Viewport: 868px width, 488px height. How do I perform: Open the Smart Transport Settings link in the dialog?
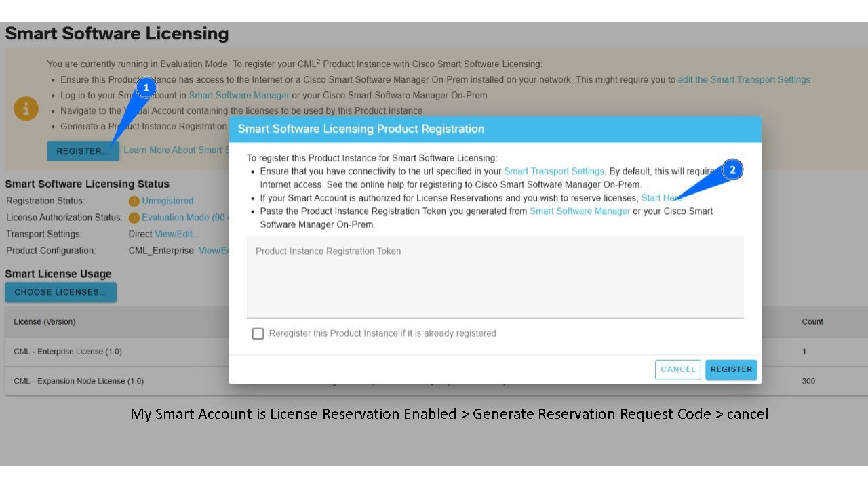click(553, 171)
